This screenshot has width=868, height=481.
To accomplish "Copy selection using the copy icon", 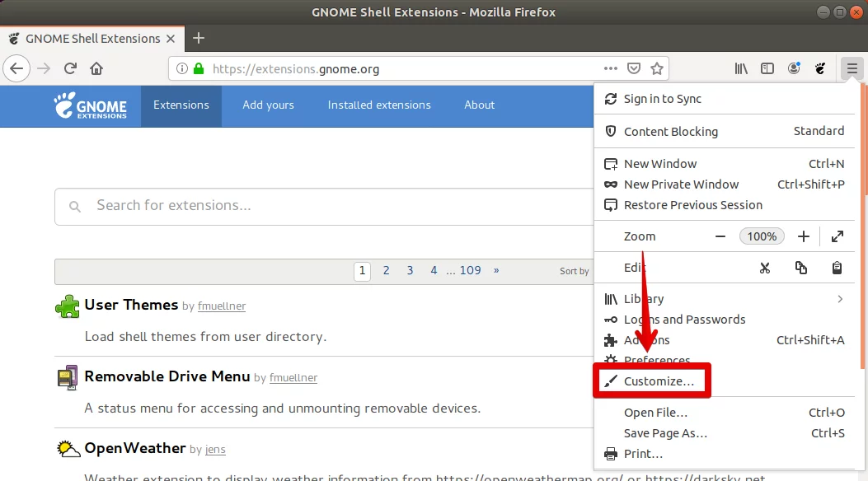I will pos(801,269).
